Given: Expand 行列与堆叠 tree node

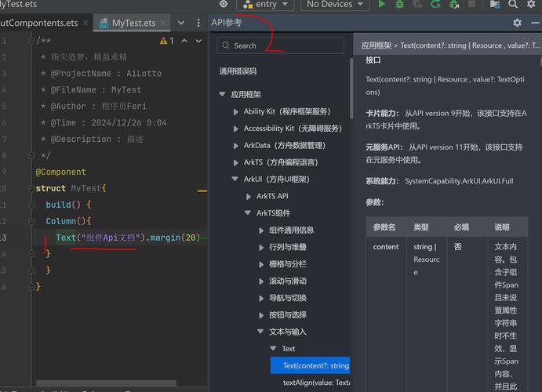Looking at the screenshot, I should click(x=261, y=247).
